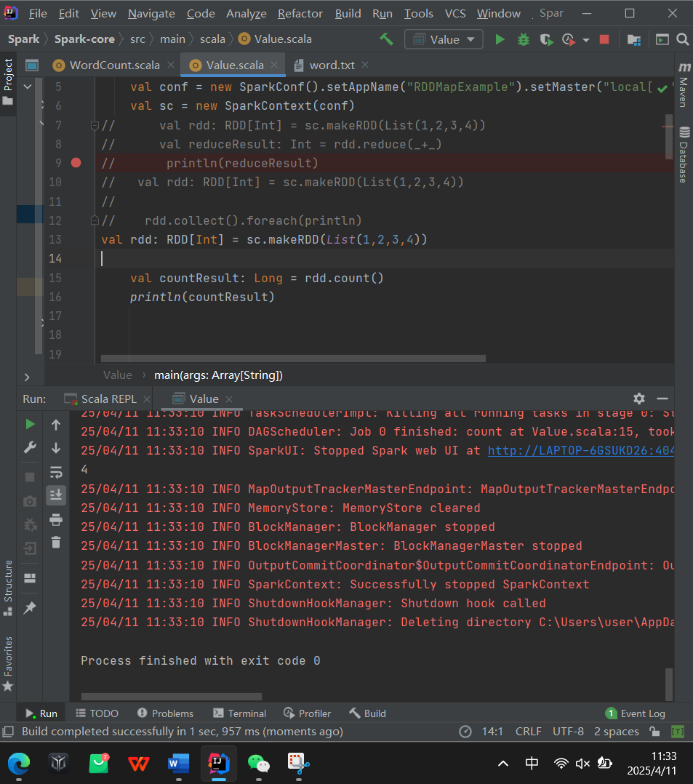The height and width of the screenshot is (784, 693).
Task: Open the VCS menu
Action: (x=455, y=14)
